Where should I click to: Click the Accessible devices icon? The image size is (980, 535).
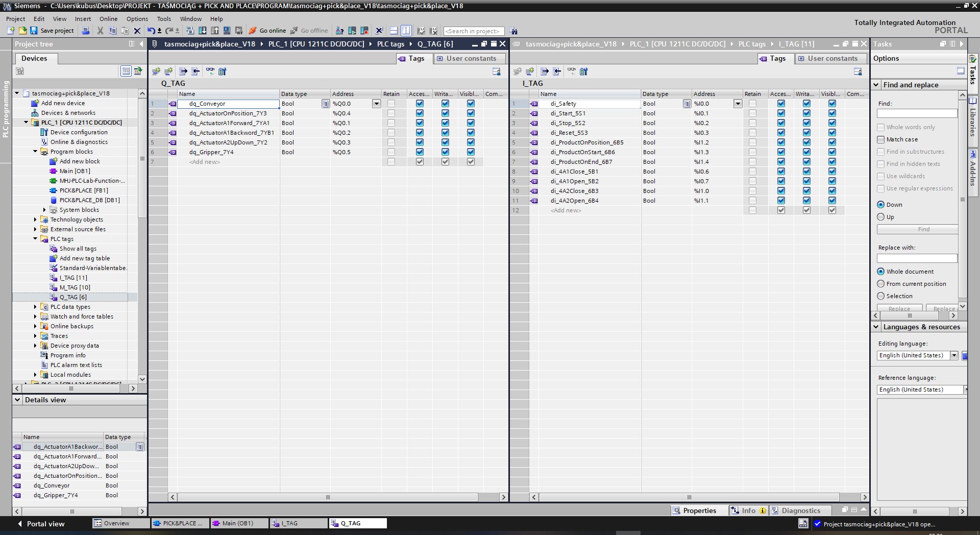[x=339, y=31]
